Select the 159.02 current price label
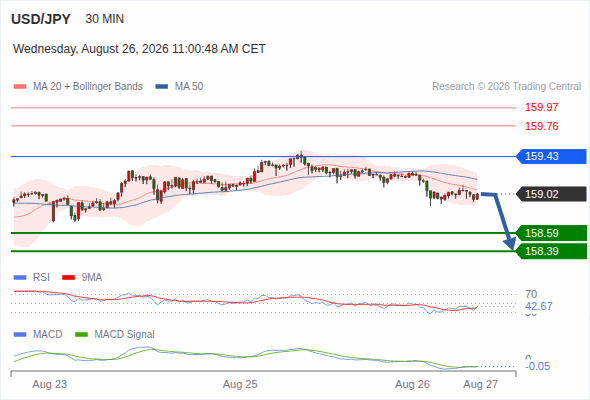This screenshot has height=400, width=590. 551,194
